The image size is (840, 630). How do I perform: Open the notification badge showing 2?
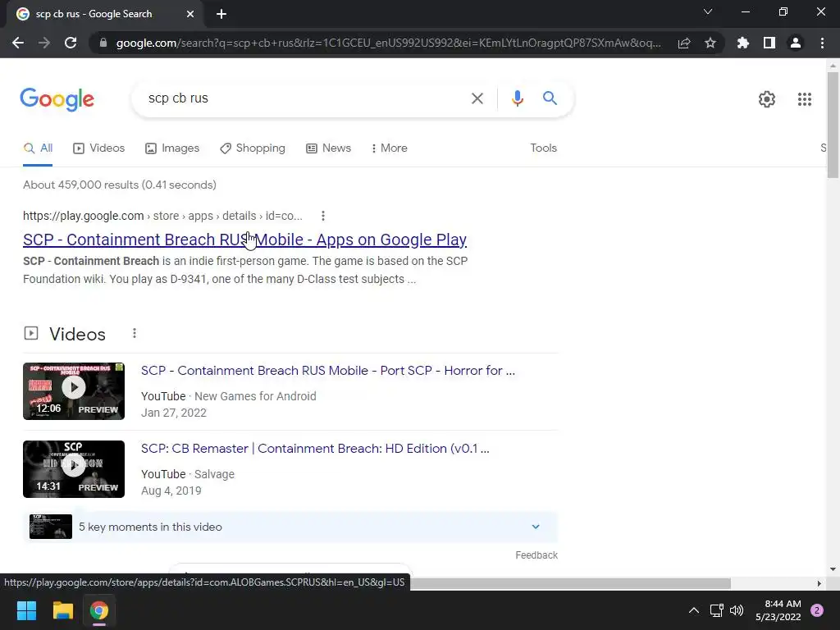(x=817, y=610)
